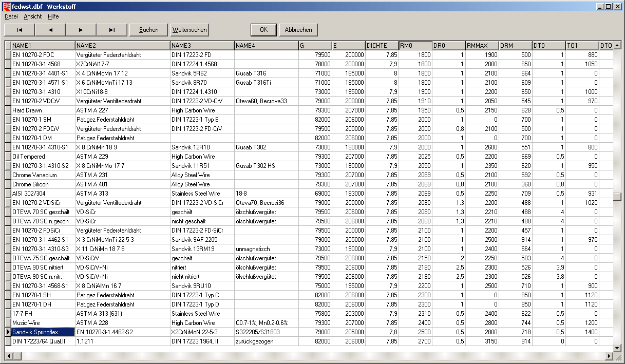Click vertical scrollbar up arrow
625x364 pixels.
coord(617,45)
